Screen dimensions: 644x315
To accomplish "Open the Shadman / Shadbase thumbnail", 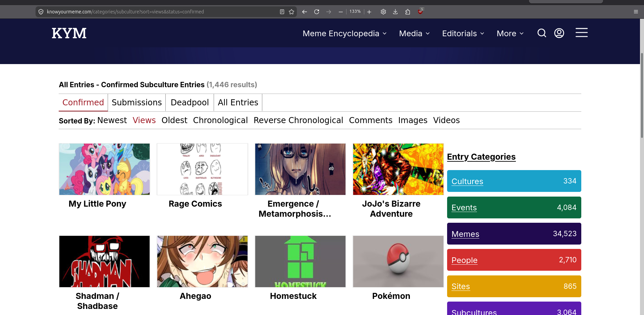I will point(104,261).
